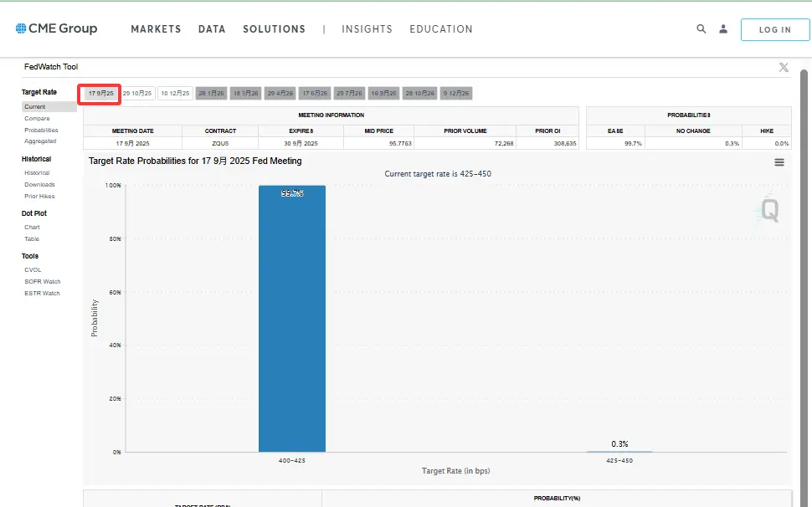Screen dimensions: 812x507
Task: Click the Current target rate is 425-450 subtitle
Action: [x=438, y=174]
